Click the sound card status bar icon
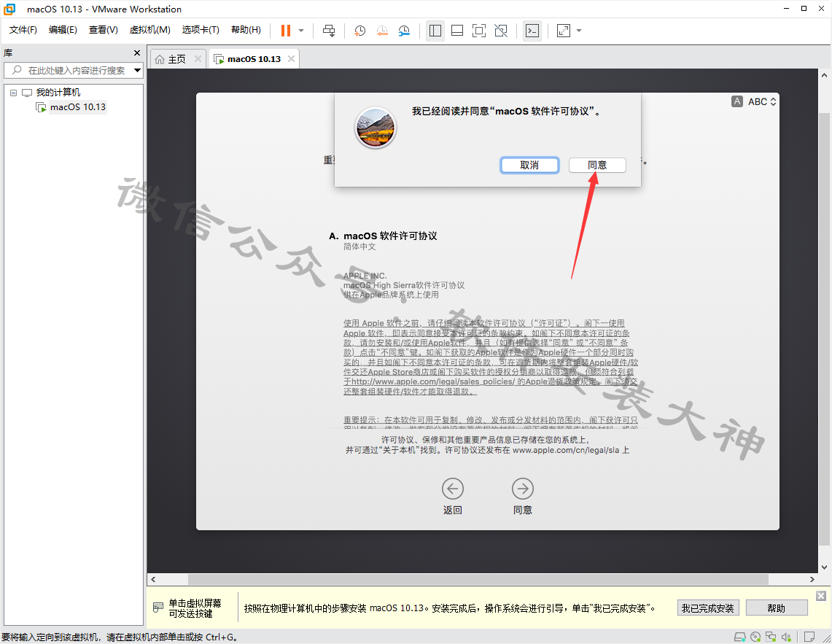Viewport: 832px width, 644px height. (786, 637)
